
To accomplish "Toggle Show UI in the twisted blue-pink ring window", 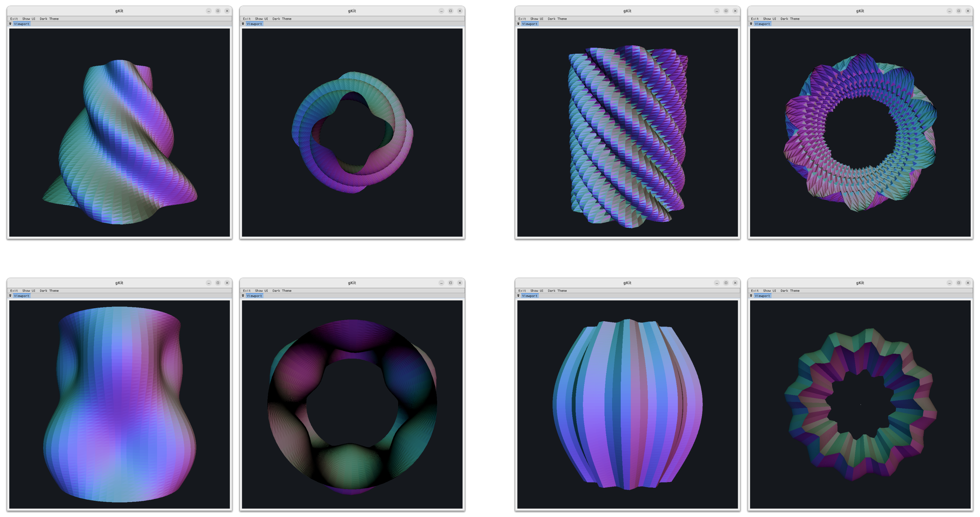I will click(261, 19).
